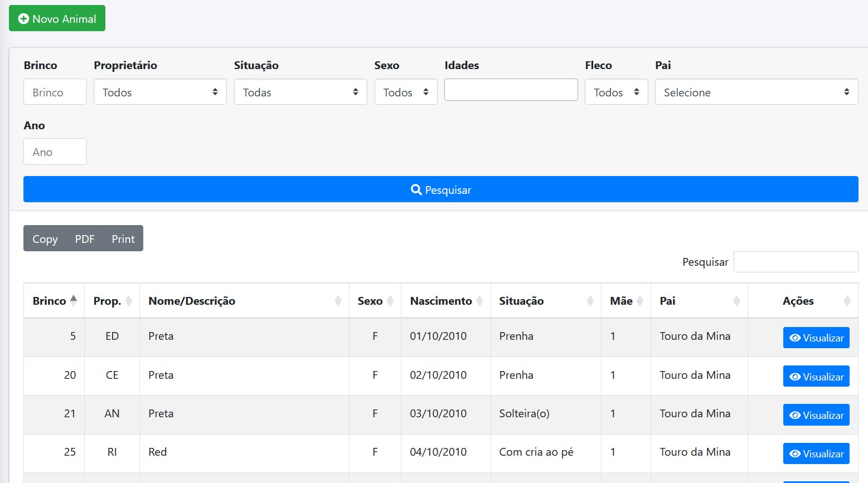Sort table by Brinco column arrow

pyautogui.click(x=74, y=301)
